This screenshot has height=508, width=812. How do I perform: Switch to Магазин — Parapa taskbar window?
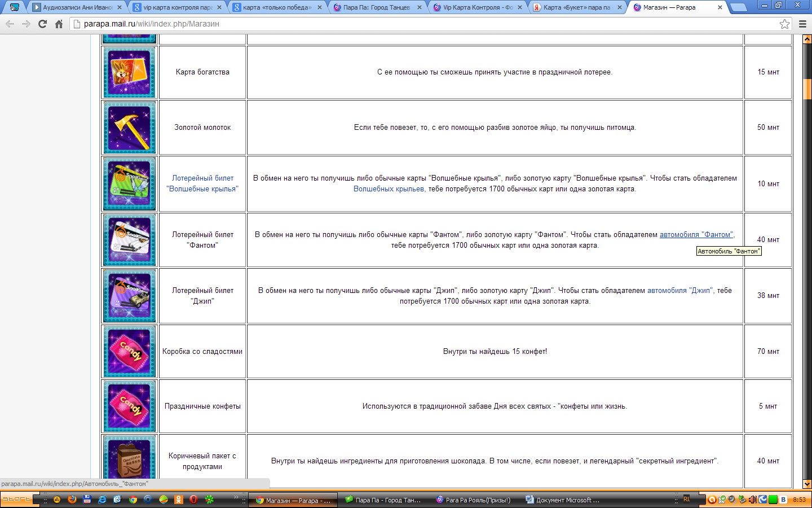[293, 500]
